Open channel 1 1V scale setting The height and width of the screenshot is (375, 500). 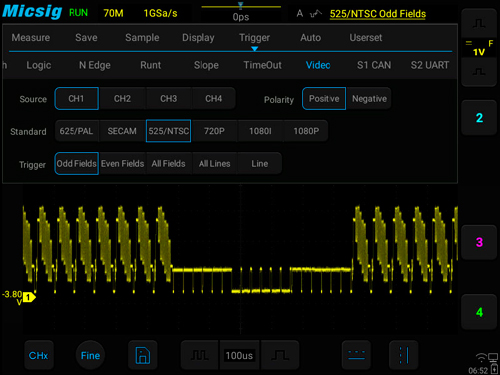[x=479, y=48]
